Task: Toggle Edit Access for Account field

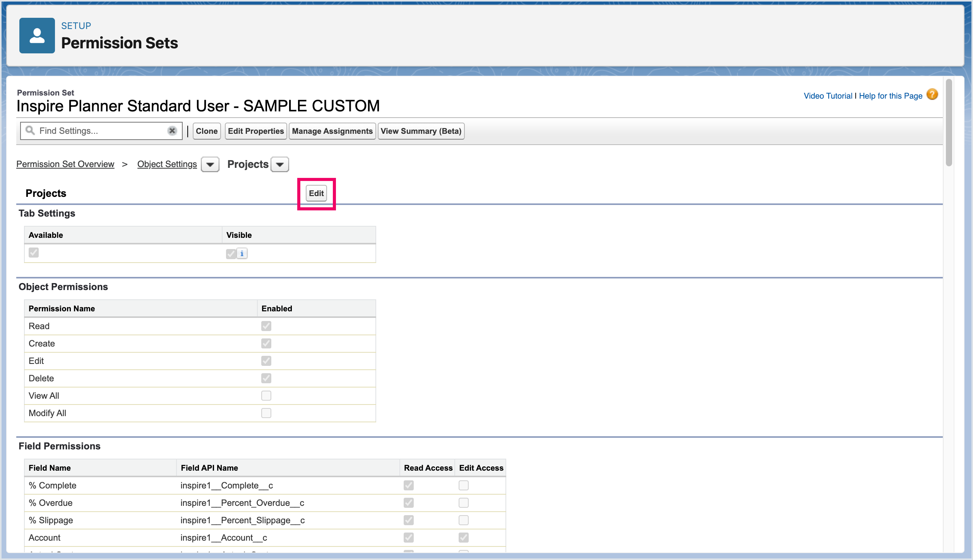Action: tap(464, 538)
